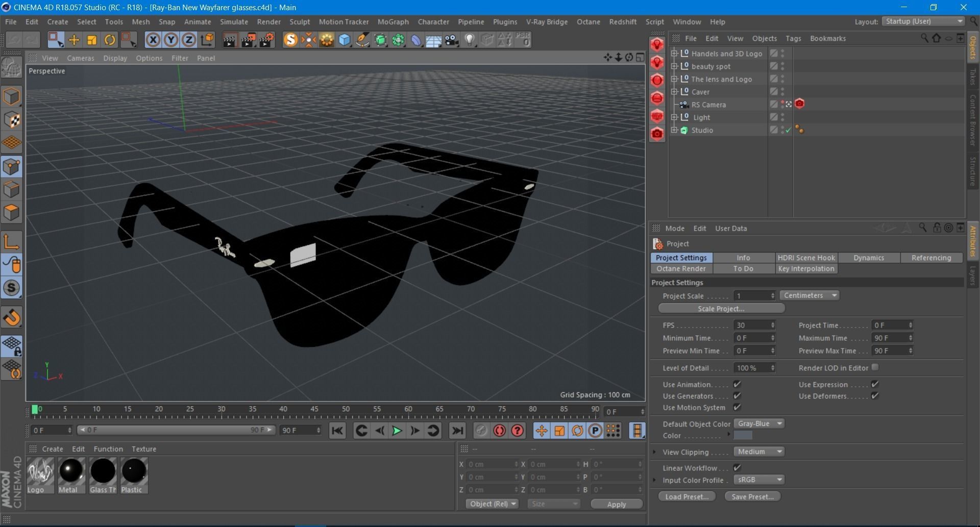
Task: Click the Make Editable icon in left palette
Action: (x=12, y=67)
